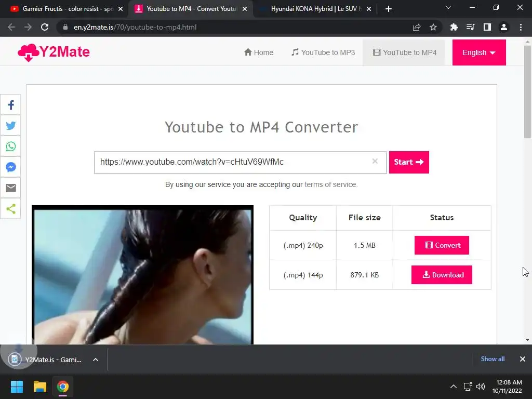Go to Home in site navigation
Image resolution: width=532 pixels, height=399 pixels.
tap(259, 52)
